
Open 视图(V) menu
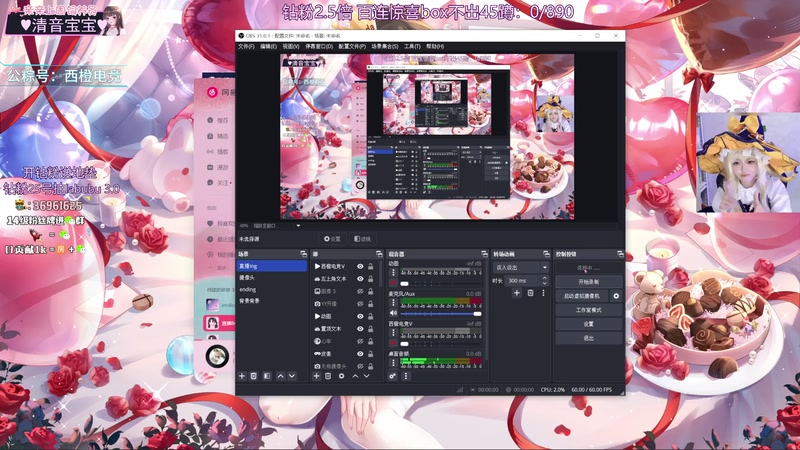coord(291,46)
